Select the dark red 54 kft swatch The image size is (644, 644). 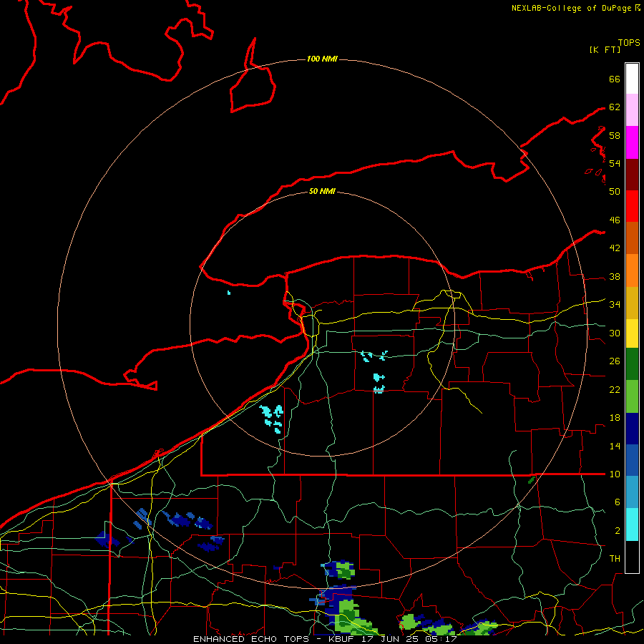[632, 174]
